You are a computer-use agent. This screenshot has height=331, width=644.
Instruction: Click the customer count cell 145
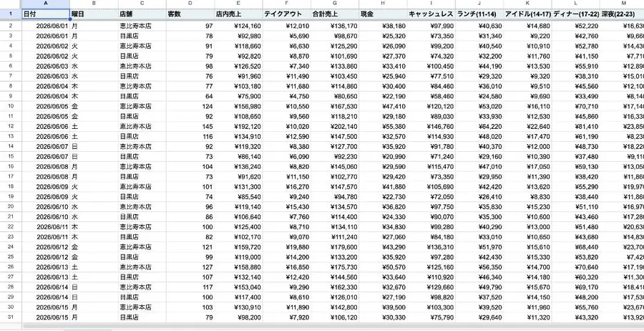[x=190, y=126]
